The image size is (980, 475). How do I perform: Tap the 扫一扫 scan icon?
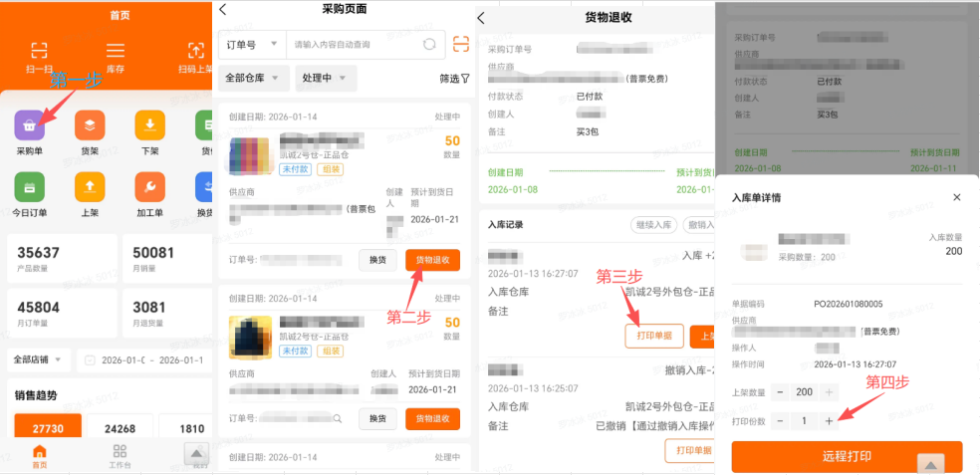pyautogui.click(x=39, y=51)
